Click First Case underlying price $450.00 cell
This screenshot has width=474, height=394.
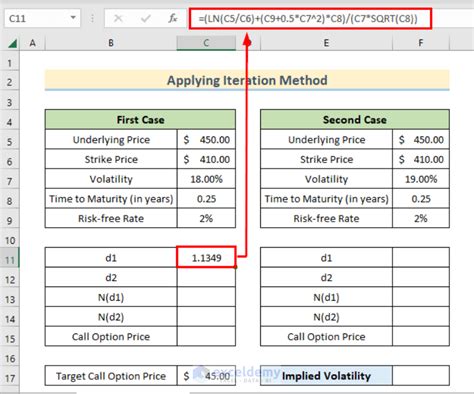206,139
